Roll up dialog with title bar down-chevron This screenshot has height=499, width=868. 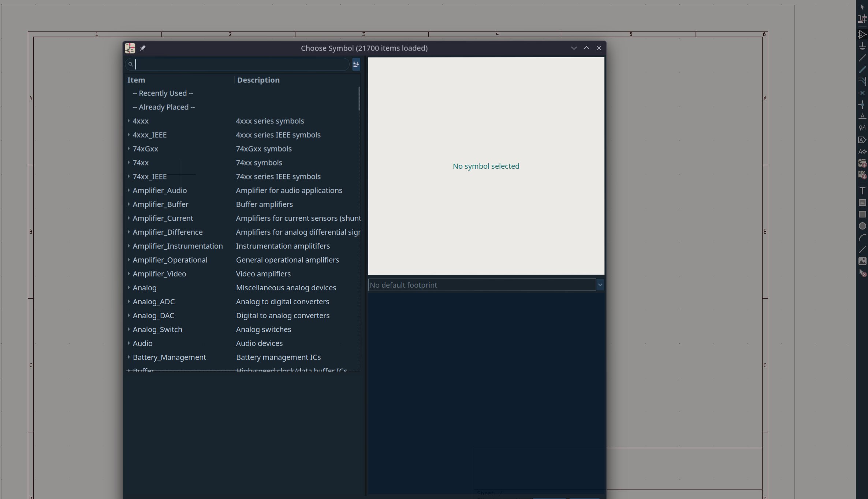pos(574,48)
